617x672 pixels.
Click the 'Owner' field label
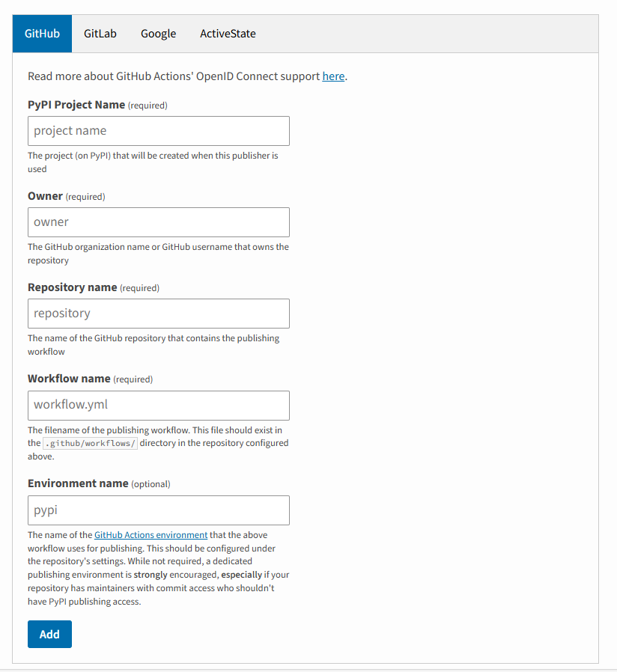click(45, 196)
